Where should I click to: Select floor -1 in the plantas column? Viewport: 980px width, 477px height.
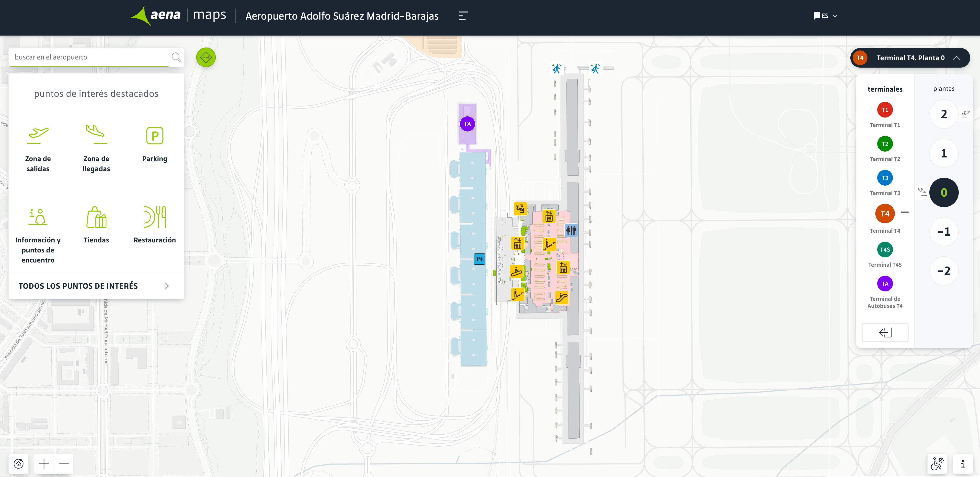point(944,231)
